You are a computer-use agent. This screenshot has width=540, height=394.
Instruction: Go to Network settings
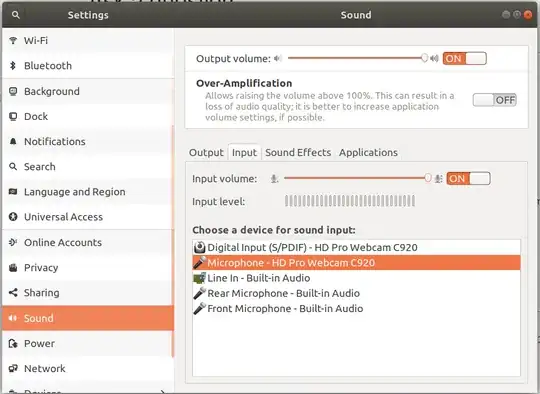click(x=87, y=369)
